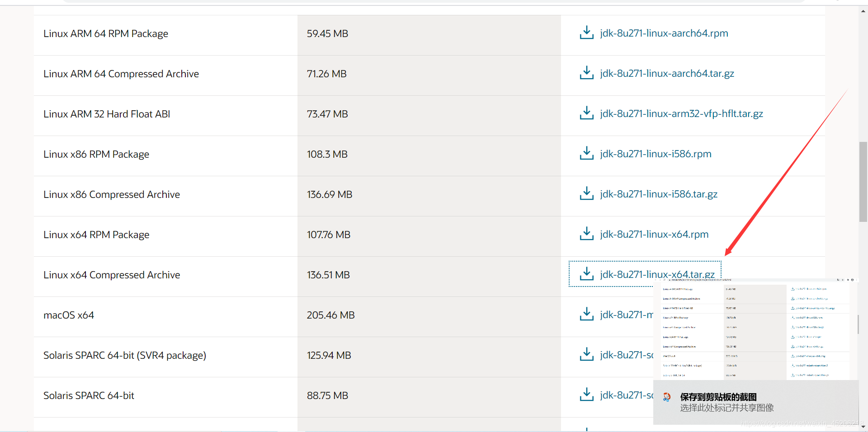The height and width of the screenshot is (432, 868).
Task: Click download icon in Solaris SPARC 64-bit row
Action: tap(586, 394)
